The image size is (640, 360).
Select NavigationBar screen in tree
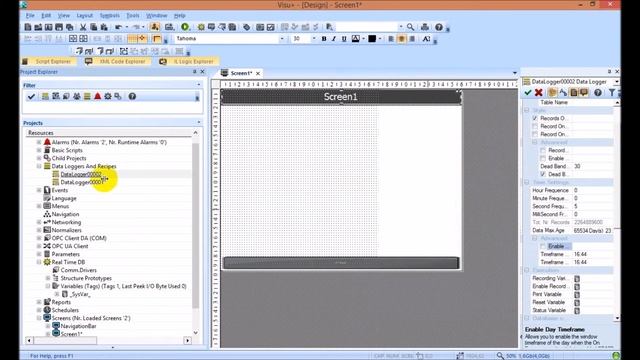[x=78, y=326]
